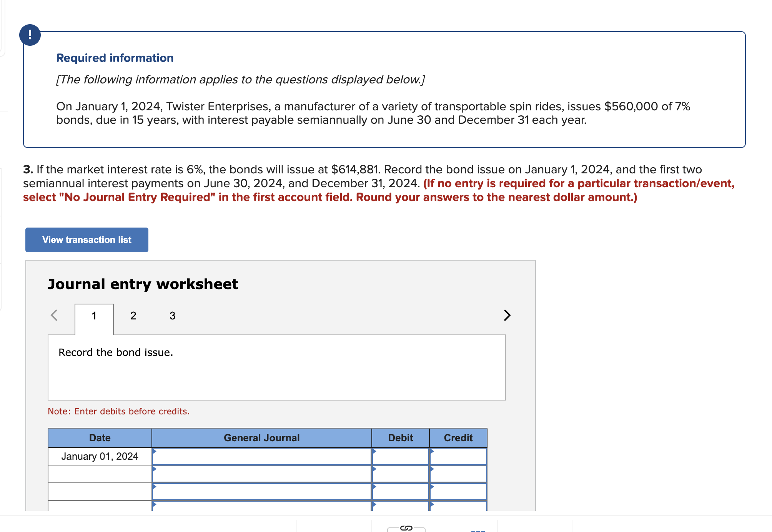The image size is (772, 532).
Task: Click the blue flag marker on the first account row
Action: (x=155, y=452)
